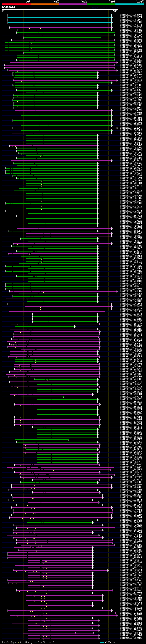Screen dimensions: 146x644
Task: Select the UniRef100_A2SY37 label
Action: coord(131,309)
